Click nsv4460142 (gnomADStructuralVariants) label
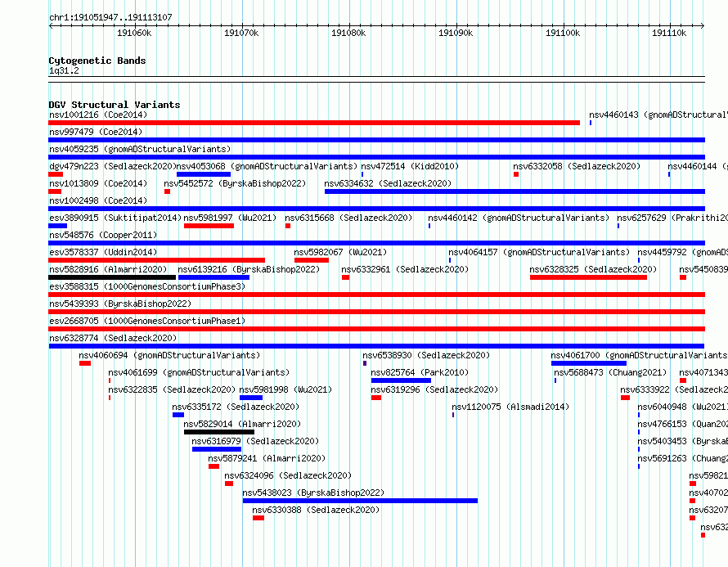Viewport: 728px width, 567px height. 518,218
